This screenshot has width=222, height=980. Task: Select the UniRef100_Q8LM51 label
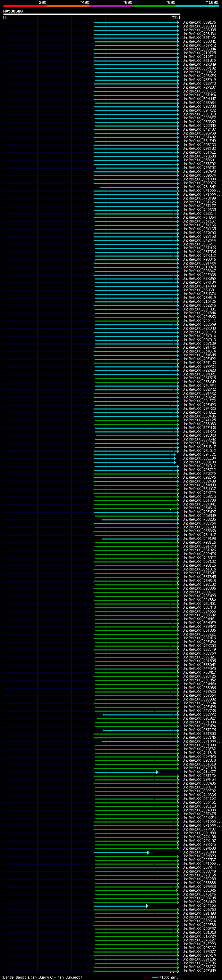click(199, 604)
